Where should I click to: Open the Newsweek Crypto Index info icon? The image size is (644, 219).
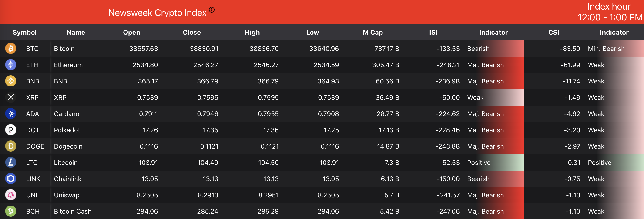point(212,10)
